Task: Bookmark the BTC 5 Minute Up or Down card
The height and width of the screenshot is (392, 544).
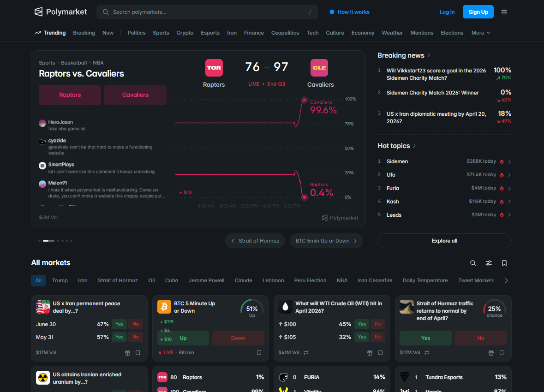Action: (x=259, y=353)
